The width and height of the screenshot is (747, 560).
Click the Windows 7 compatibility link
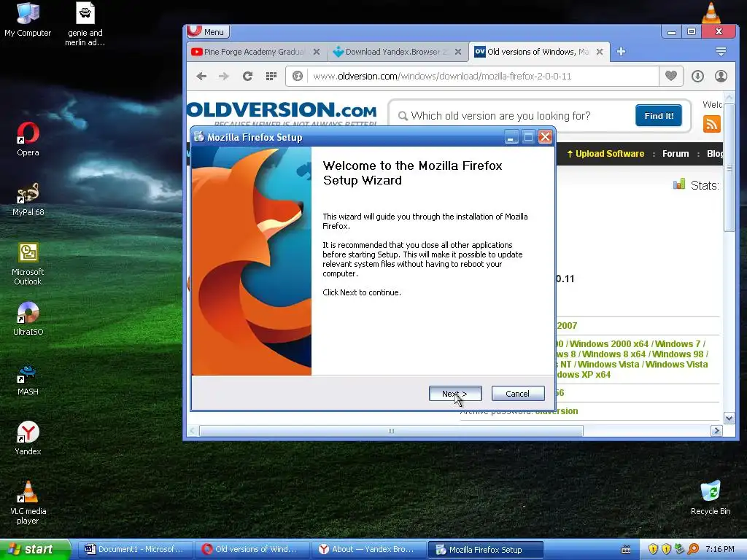[x=678, y=344]
